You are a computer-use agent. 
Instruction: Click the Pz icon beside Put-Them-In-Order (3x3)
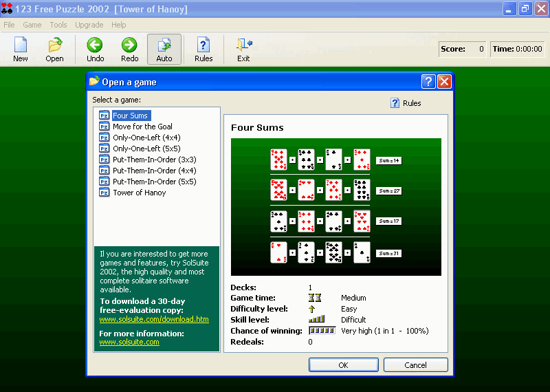tap(104, 160)
